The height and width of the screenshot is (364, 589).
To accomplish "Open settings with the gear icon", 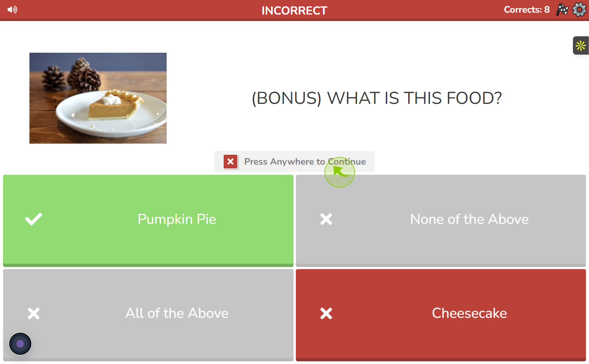I will [579, 10].
